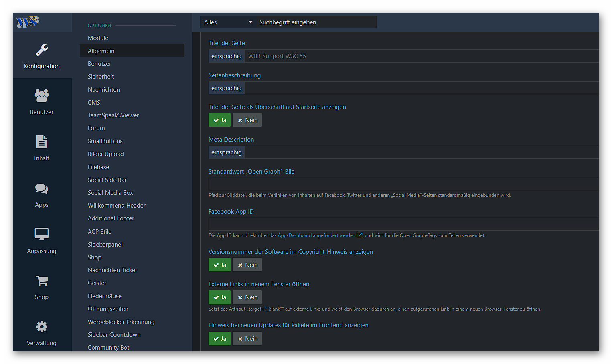Open Shop via the shopping cart icon
This screenshot has width=612, height=364.
(42, 281)
